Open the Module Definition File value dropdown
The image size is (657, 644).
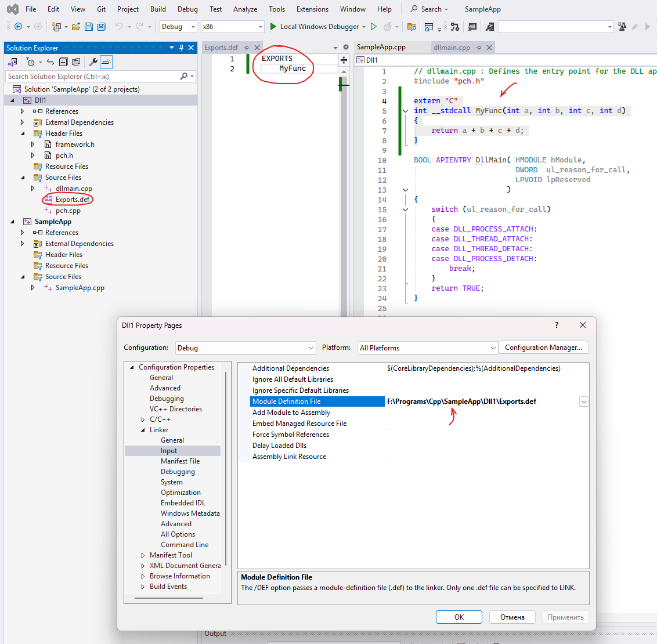click(583, 401)
